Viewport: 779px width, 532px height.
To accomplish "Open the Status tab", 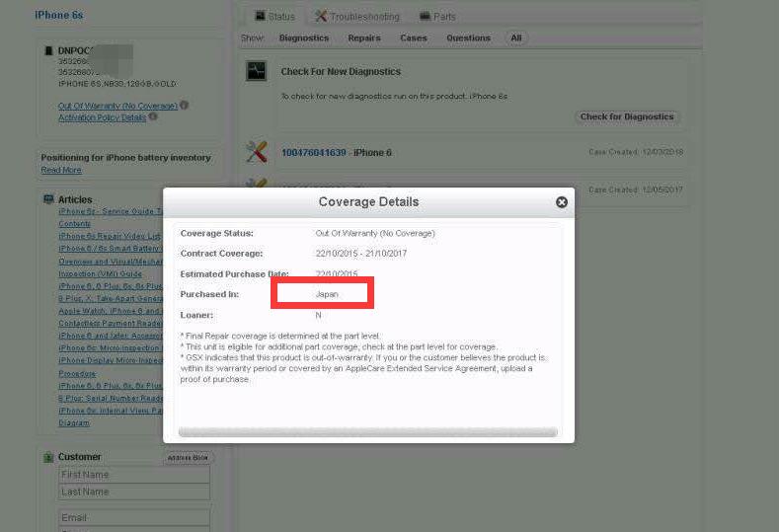I will [274, 17].
